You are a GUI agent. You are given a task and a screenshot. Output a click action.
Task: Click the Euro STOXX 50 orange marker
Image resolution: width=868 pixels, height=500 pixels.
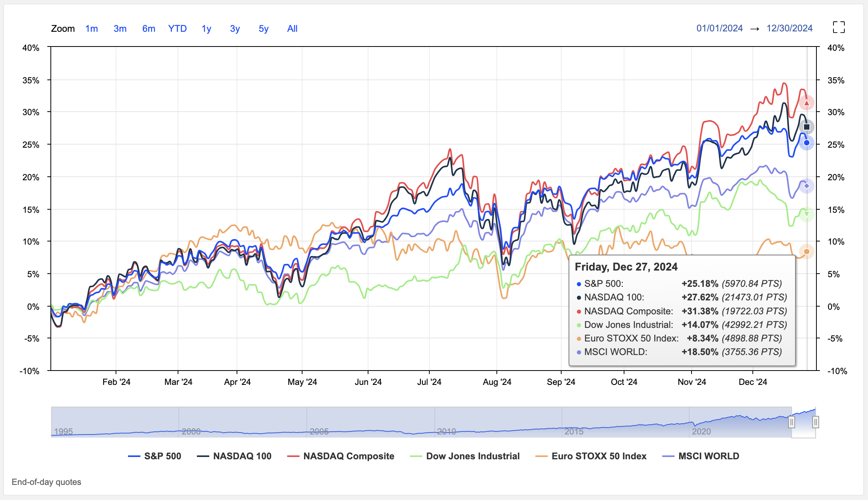pyautogui.click(x=807, y=252)
